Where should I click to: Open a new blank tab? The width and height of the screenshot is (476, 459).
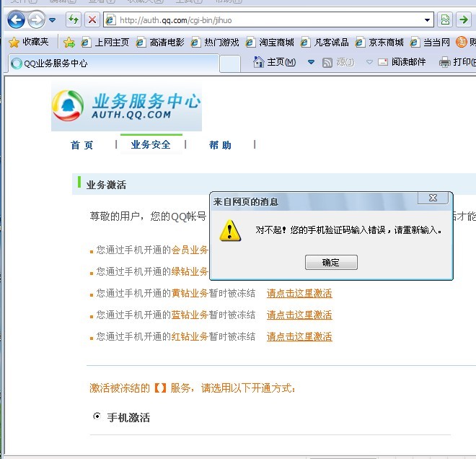(230, 64)
